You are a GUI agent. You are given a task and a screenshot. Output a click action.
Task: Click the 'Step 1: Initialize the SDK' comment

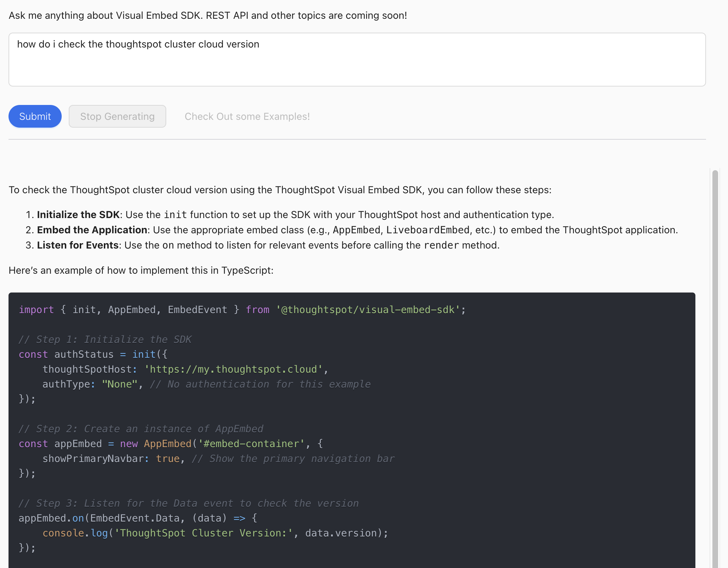pyautogui.click(x=105, y=339)
